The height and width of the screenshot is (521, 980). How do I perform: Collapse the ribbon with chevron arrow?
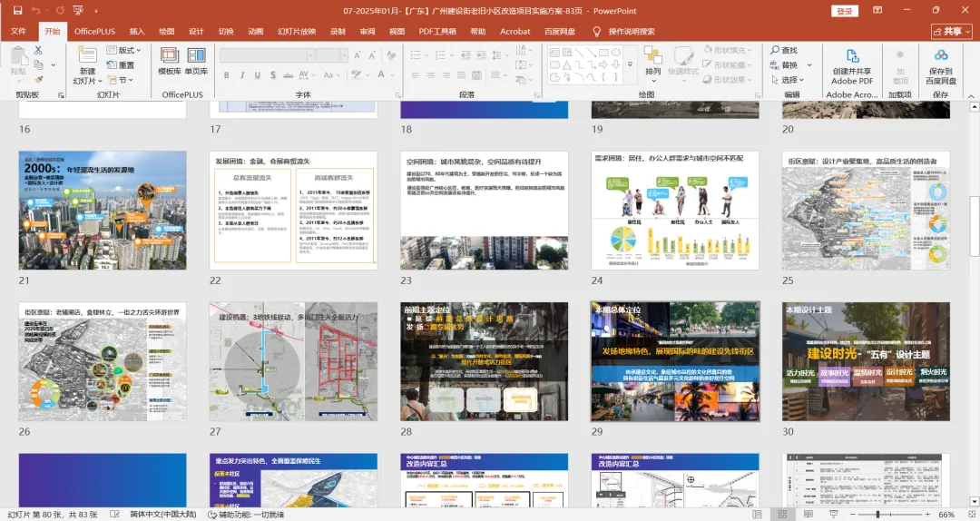coord(971,95)
